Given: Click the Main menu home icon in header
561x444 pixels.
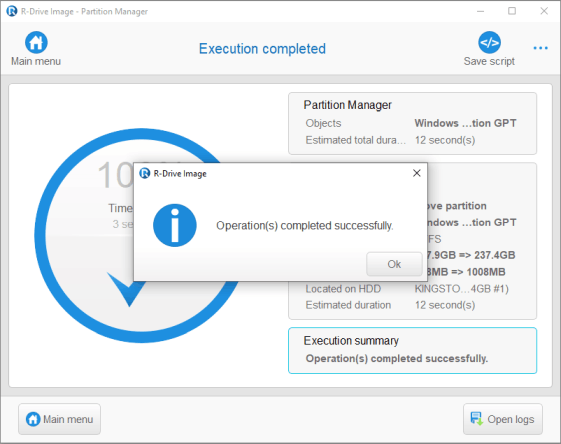Looking at the screenshot, I should (x=36, y=42).
